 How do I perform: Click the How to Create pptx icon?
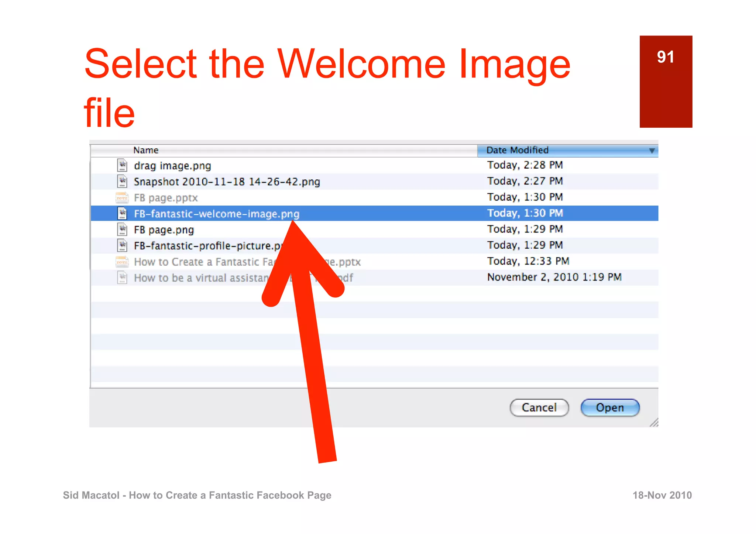pos(122,262)
